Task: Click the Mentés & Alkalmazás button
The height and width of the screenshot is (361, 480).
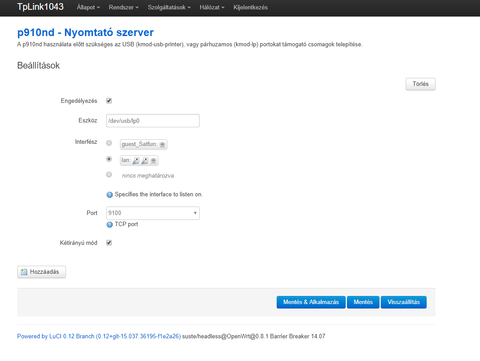Action: pyautogui.click(x=311, y=302)
